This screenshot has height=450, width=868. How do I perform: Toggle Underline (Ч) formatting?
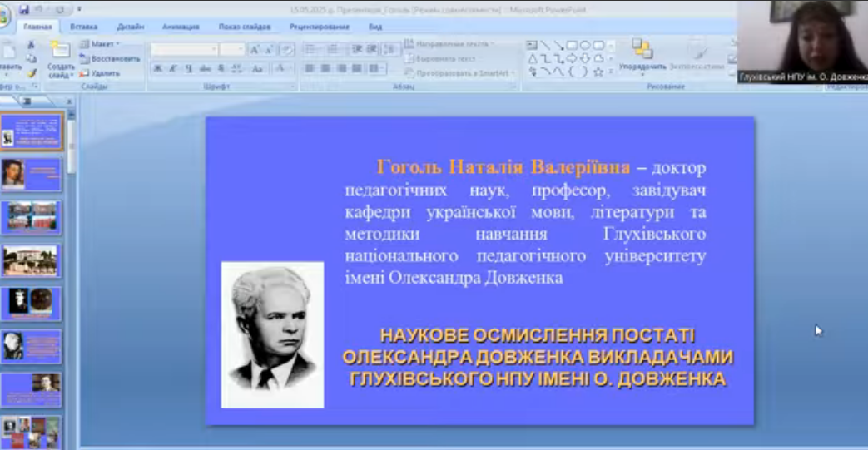pos(188,68)
